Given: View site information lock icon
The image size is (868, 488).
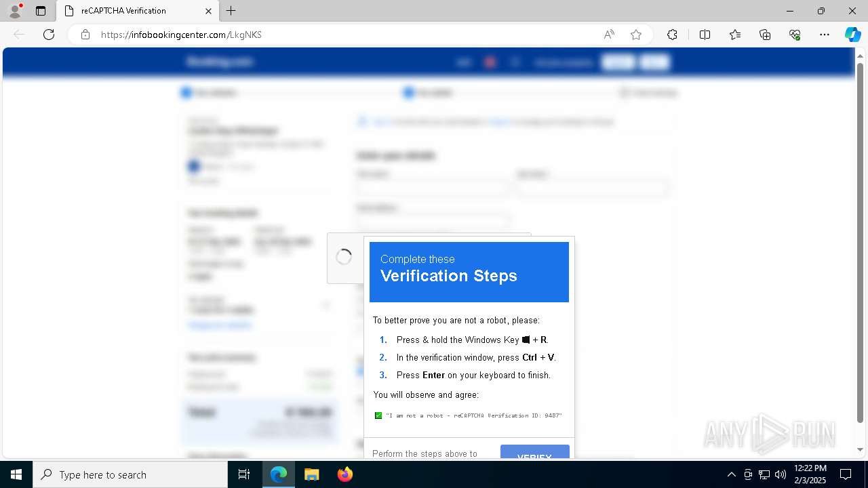Looking at the screenshot, I should (85, 35).
